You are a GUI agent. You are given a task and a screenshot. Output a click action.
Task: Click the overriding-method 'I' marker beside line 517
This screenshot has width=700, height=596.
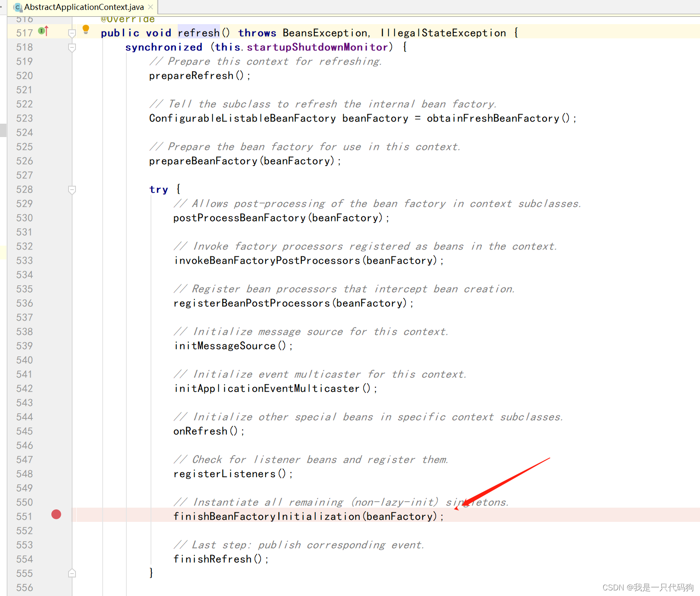click(41, 31)
